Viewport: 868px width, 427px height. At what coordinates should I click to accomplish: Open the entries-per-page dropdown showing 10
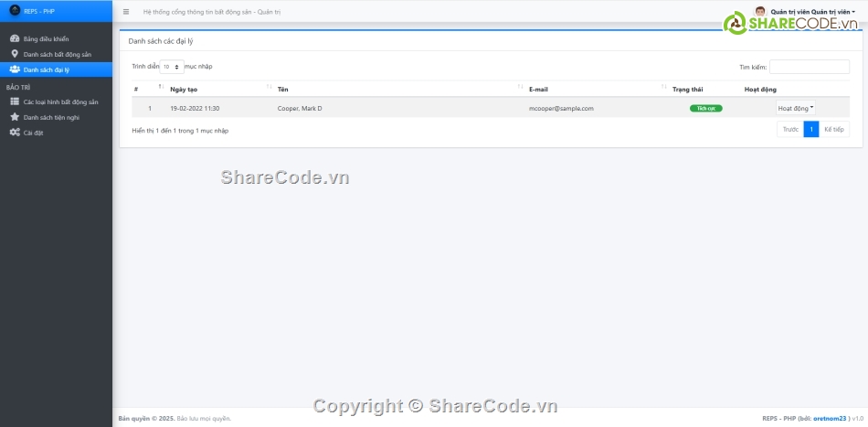pyautogui.click(x=172, y=67)
